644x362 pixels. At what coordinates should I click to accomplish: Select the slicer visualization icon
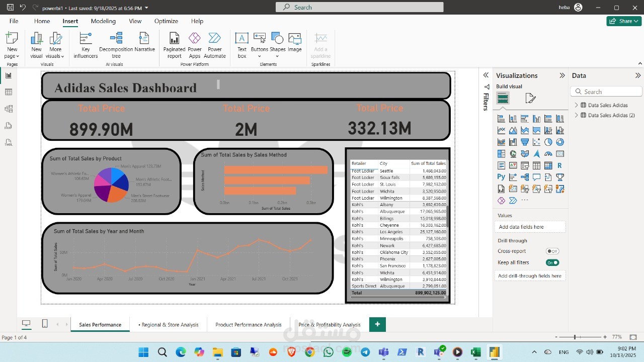click(x=525, y=165)
